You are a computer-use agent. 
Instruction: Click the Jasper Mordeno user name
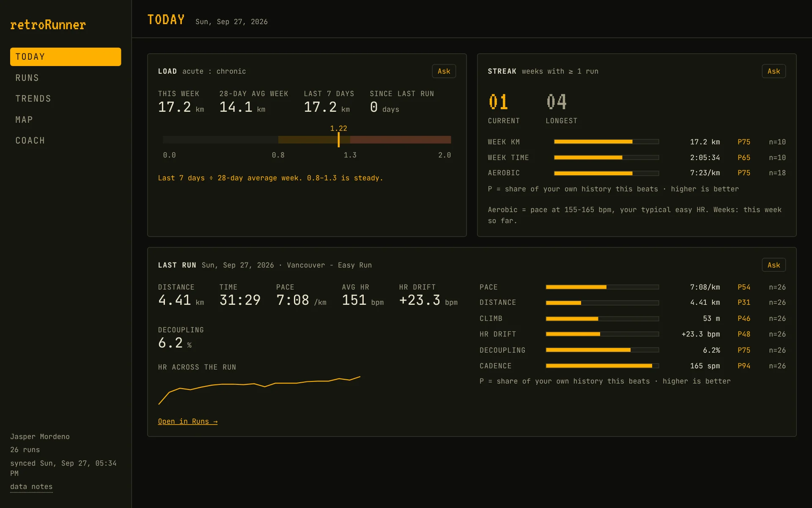tap(40, 436)
